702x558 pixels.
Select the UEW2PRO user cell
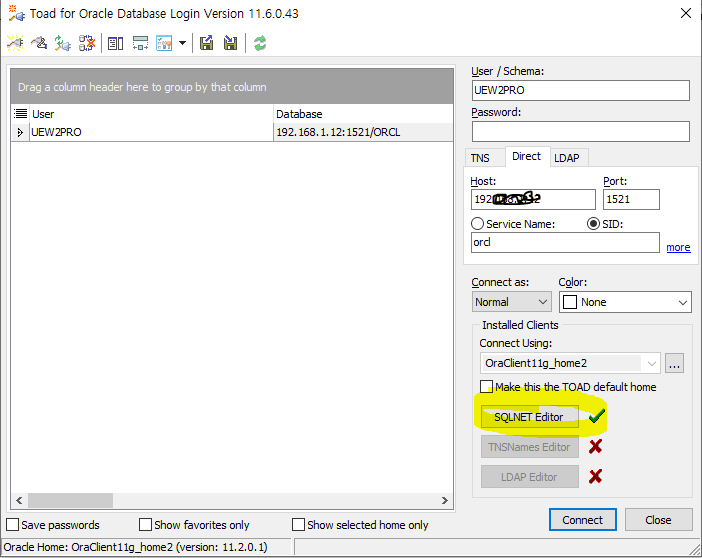(x=151, y=132)
